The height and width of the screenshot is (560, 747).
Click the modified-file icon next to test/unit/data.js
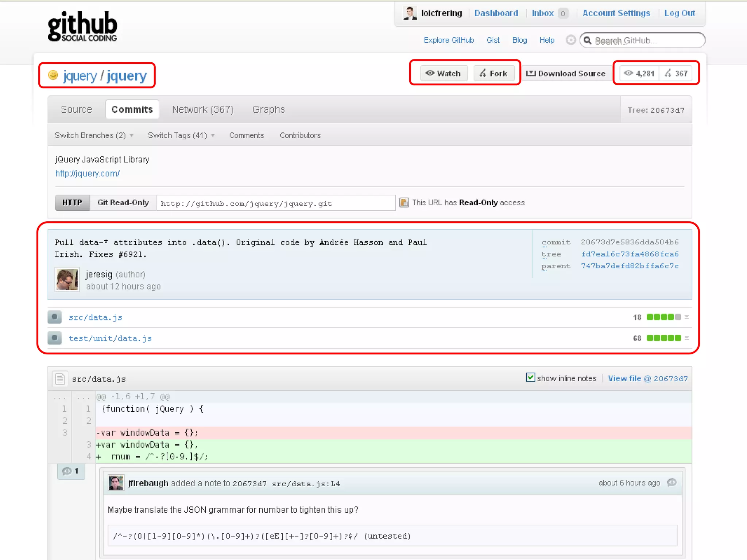[55, 338]
